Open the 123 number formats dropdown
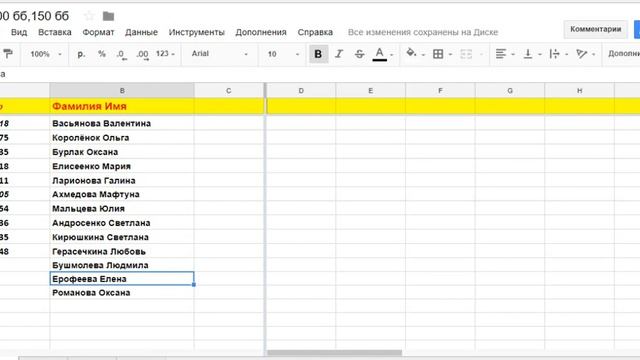The height and width of the screenshot is (360, 640). click(165, 53)
